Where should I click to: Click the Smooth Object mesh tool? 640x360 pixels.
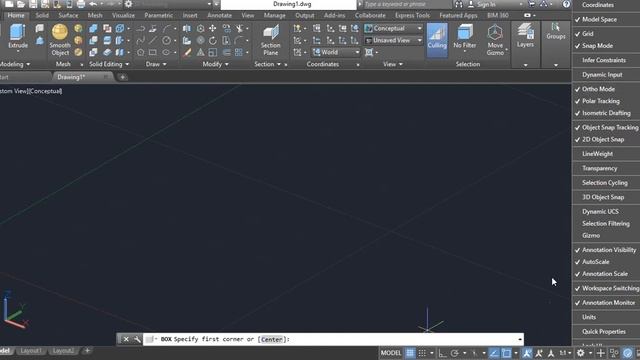(x=60, y=39)
